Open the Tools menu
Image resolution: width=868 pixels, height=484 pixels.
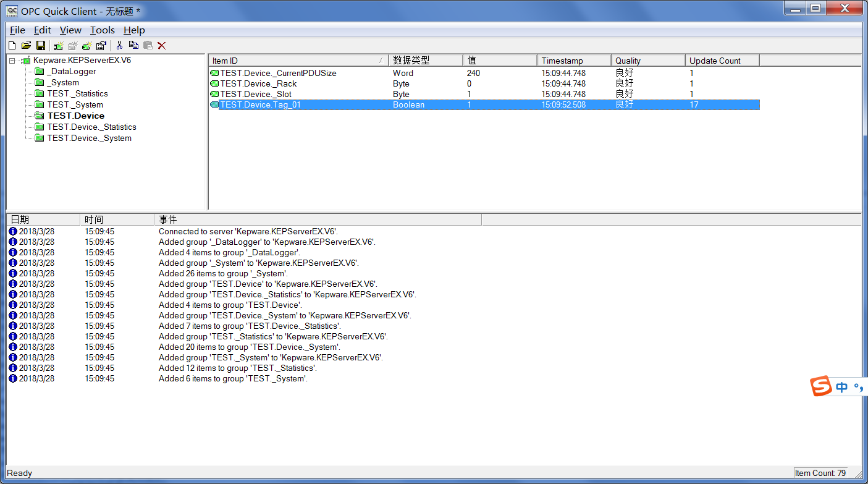click(103, 30)
